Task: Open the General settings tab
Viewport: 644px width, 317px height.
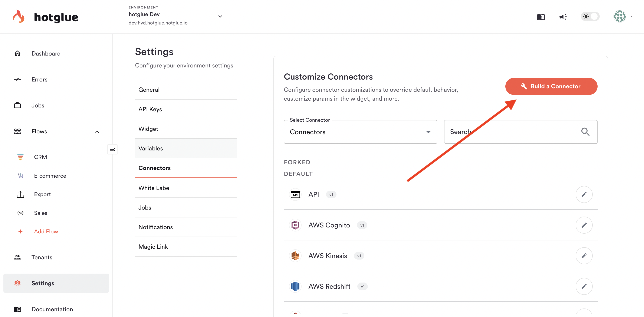Action: point(186,90)
